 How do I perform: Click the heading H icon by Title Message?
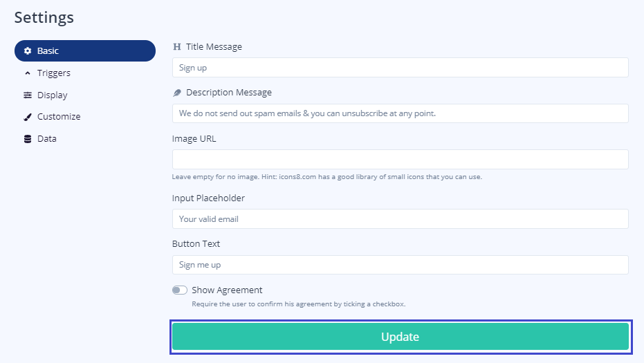[x=177, y=47]
